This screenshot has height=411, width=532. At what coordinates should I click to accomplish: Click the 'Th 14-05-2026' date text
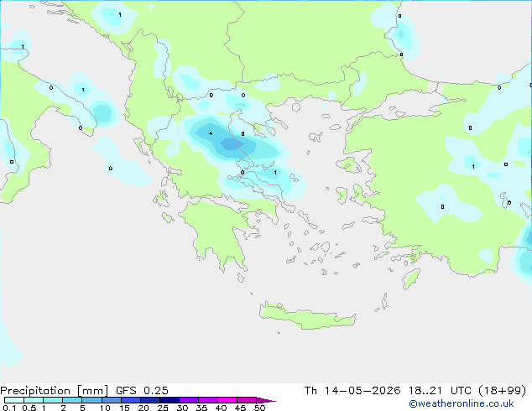point(352,391)
